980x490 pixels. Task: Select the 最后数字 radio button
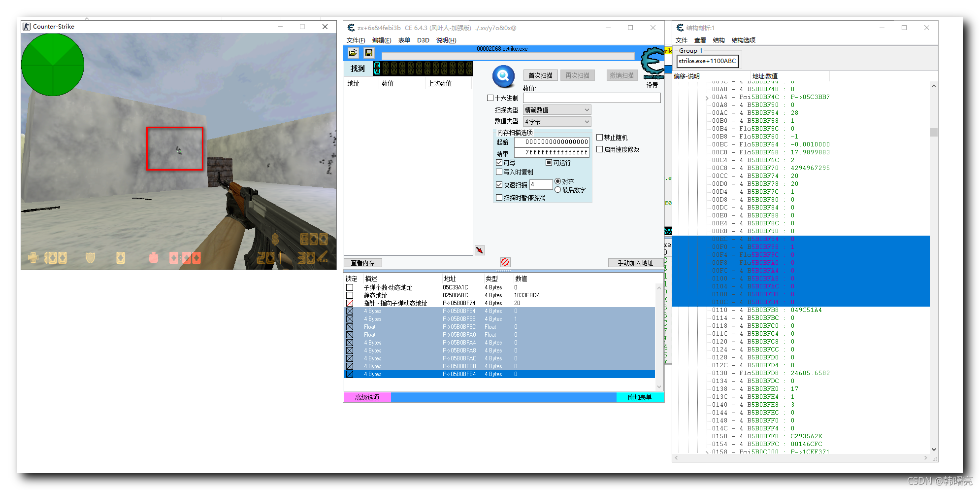pyautogui.click(x=558, y=190)
